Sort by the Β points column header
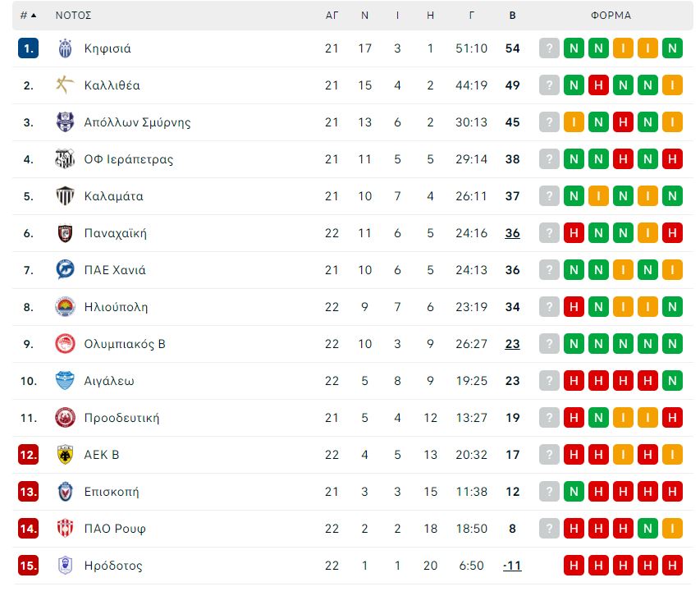 click(x=513, y=16)
